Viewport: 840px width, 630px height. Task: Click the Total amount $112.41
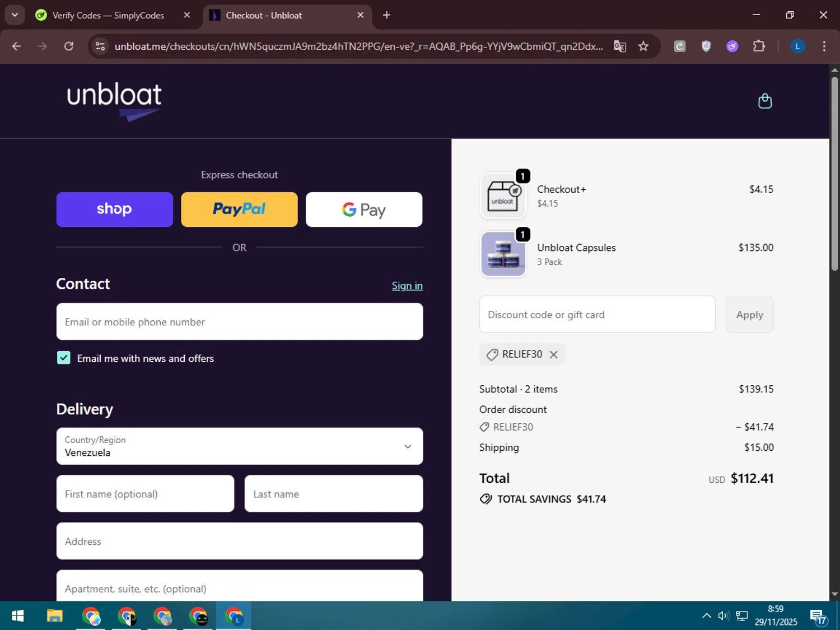click(x=752, y=478)
